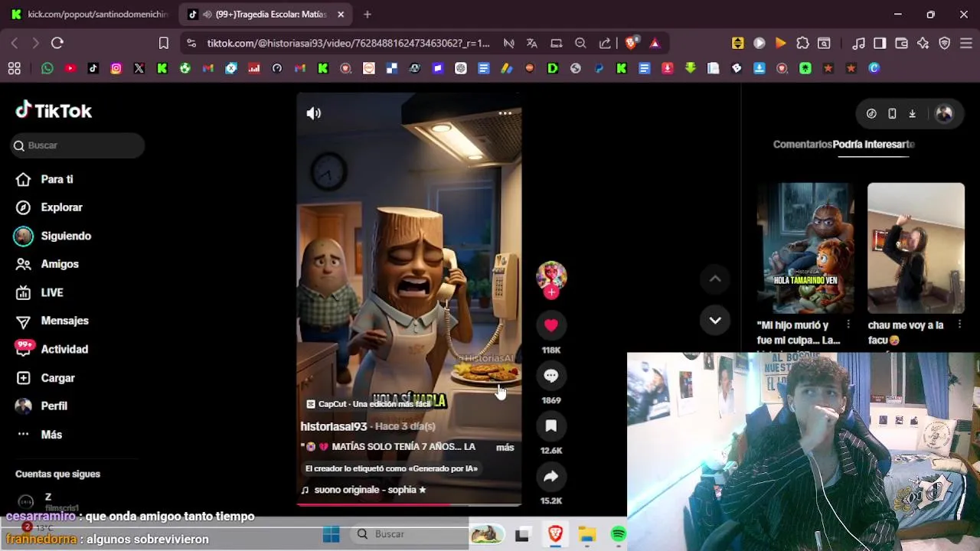Open the comments bubble showing 1869
The width and height of the screenshot is (980, 551).
point(551,376)
